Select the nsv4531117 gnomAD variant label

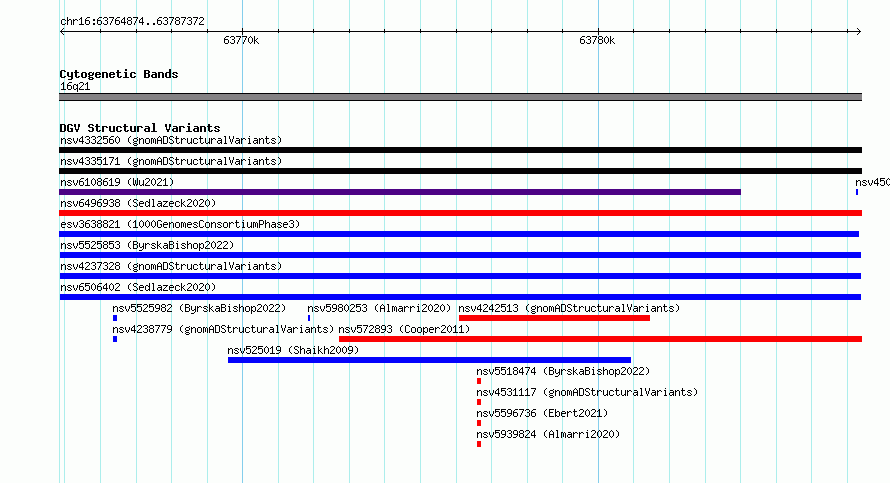587,392
